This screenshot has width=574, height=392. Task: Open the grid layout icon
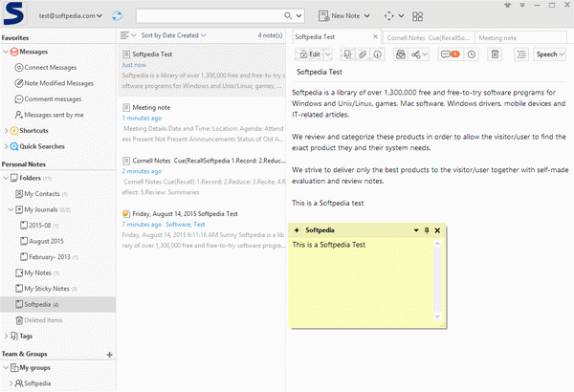tap(418, 16)
